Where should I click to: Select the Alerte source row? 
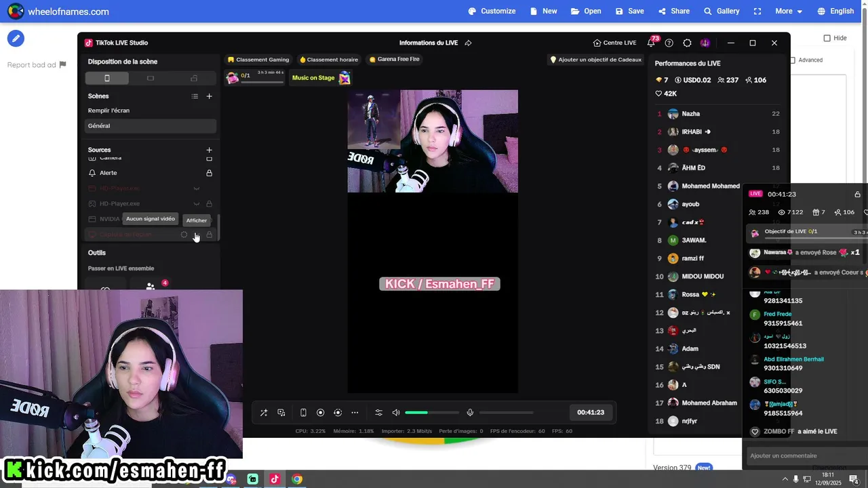(x=151, y=173)
